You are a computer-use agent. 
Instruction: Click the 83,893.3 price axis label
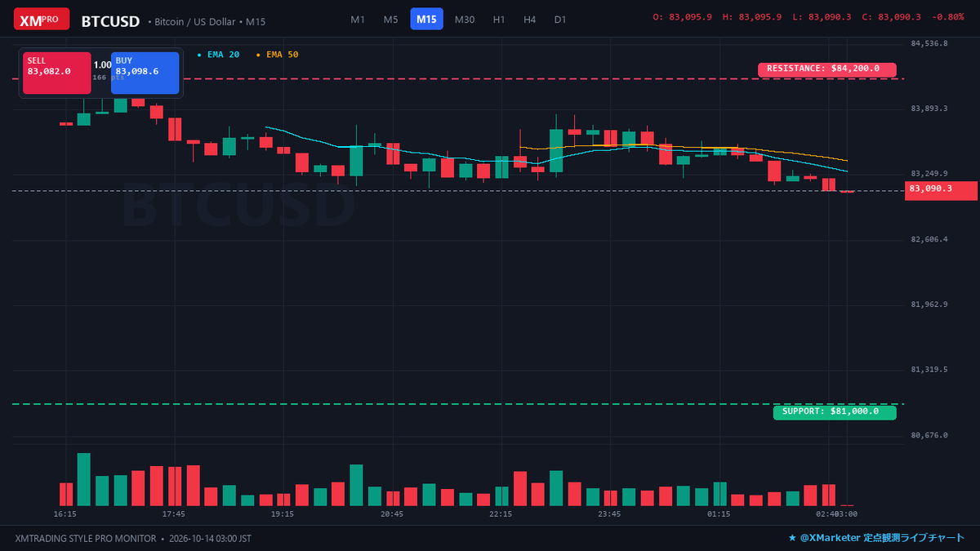(929, 109)
